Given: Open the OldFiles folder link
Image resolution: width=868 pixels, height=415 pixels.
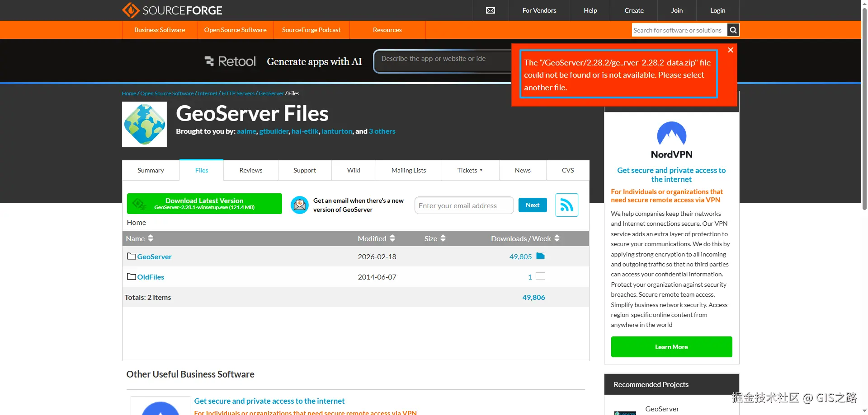Looking at the screenshot, I should click(x=151, y=277).
